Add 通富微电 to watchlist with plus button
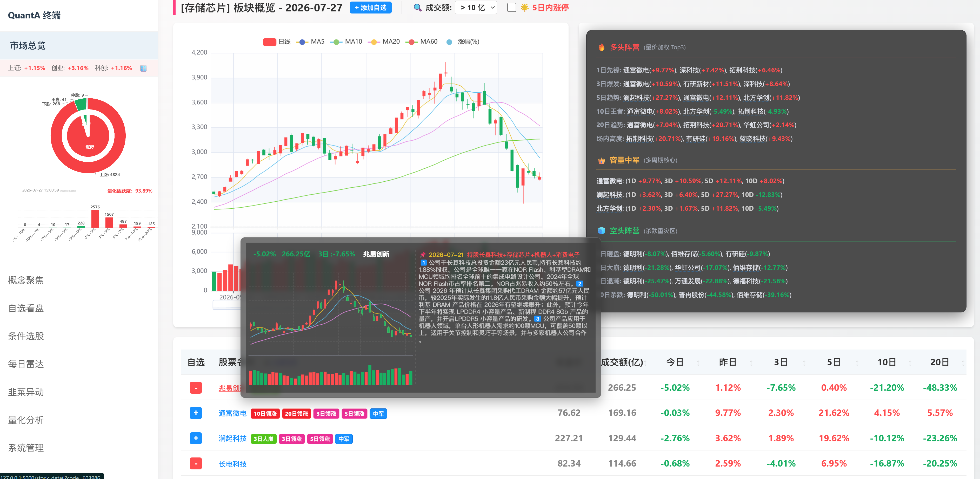The image size is (980, 479). point(196,413)
